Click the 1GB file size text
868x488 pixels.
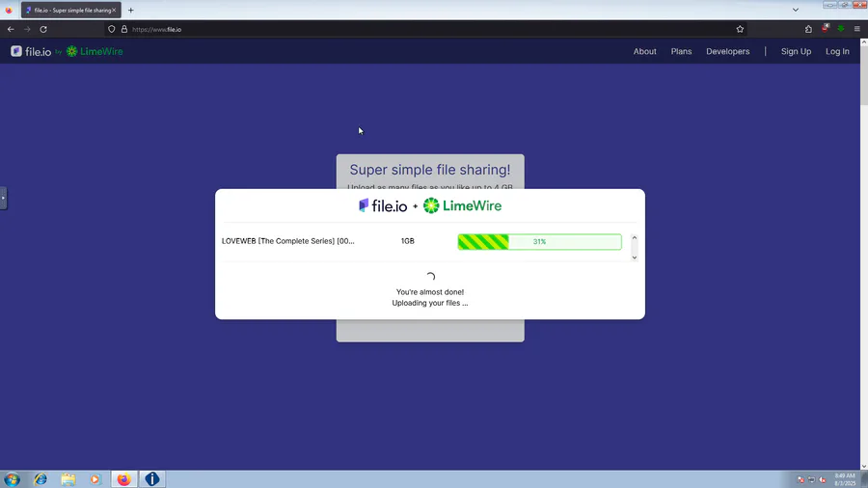click(x=407, y=241)
